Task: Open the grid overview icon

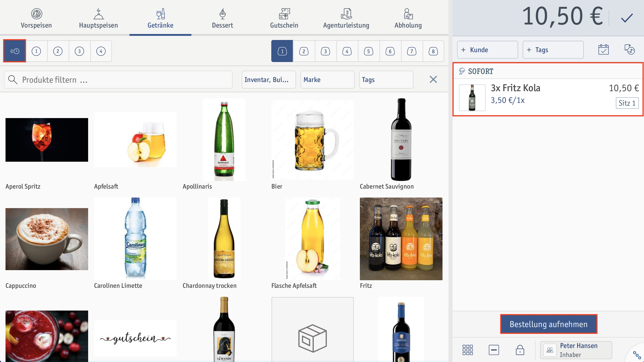Action: (468, 350)
